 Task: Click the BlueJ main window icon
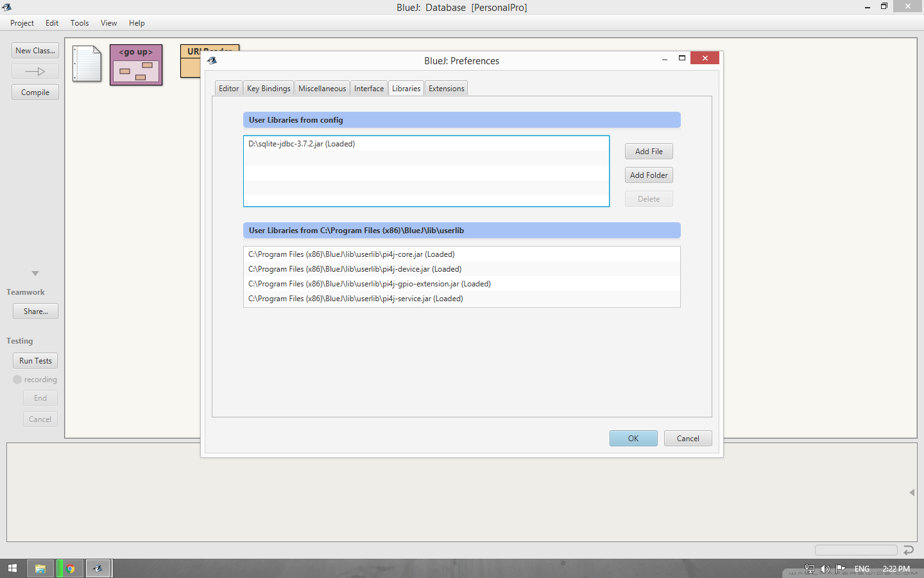pos(6,7)
